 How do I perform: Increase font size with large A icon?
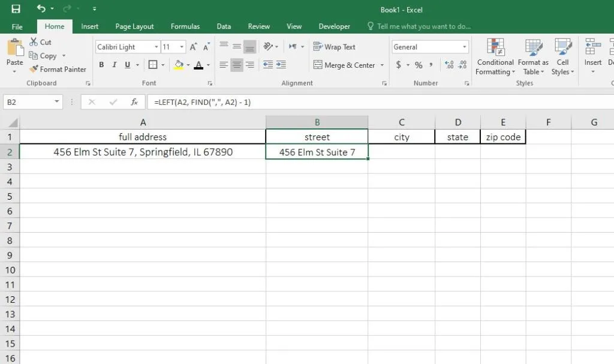click(x=193, y=47)
